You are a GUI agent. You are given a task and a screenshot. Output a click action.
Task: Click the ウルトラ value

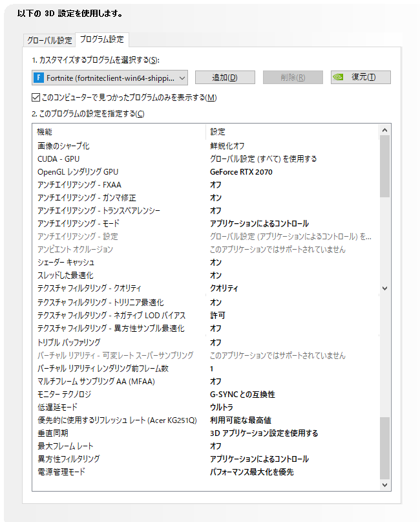pos(222,407)
